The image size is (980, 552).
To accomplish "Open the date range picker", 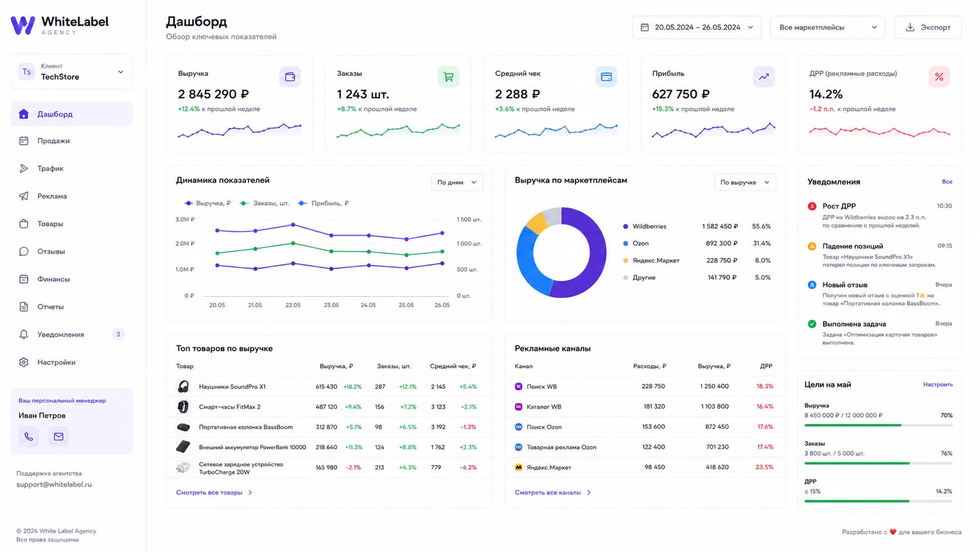I will [696, 28].
